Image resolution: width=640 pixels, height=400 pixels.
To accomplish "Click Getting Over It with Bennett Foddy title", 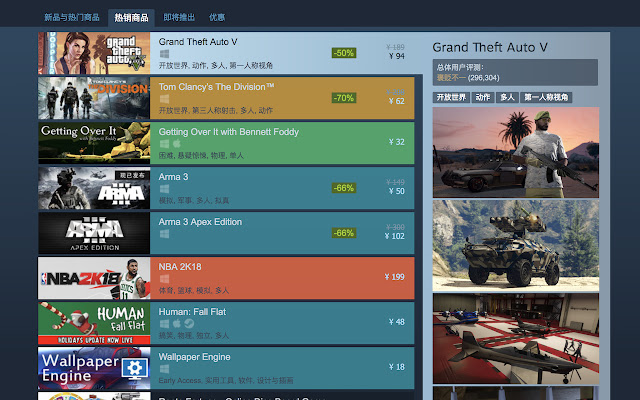I will point(229,132).
